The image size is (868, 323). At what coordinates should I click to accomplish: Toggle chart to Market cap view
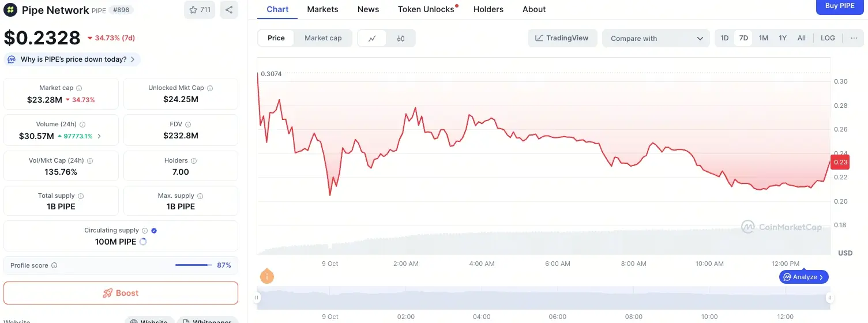coord(323,38)
